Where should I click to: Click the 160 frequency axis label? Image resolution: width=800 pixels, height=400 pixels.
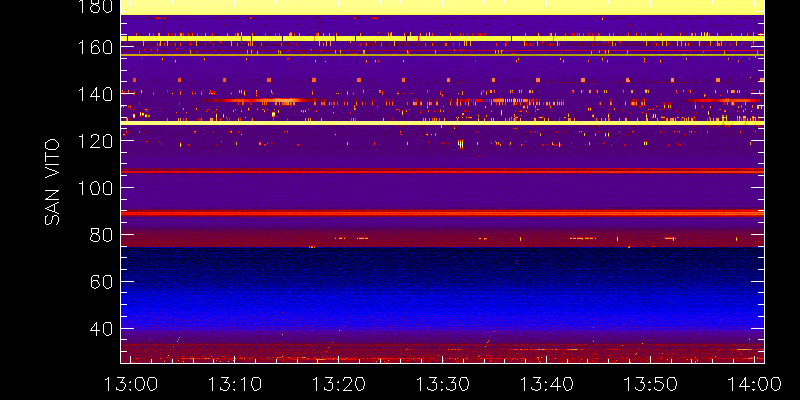[94, 47]
